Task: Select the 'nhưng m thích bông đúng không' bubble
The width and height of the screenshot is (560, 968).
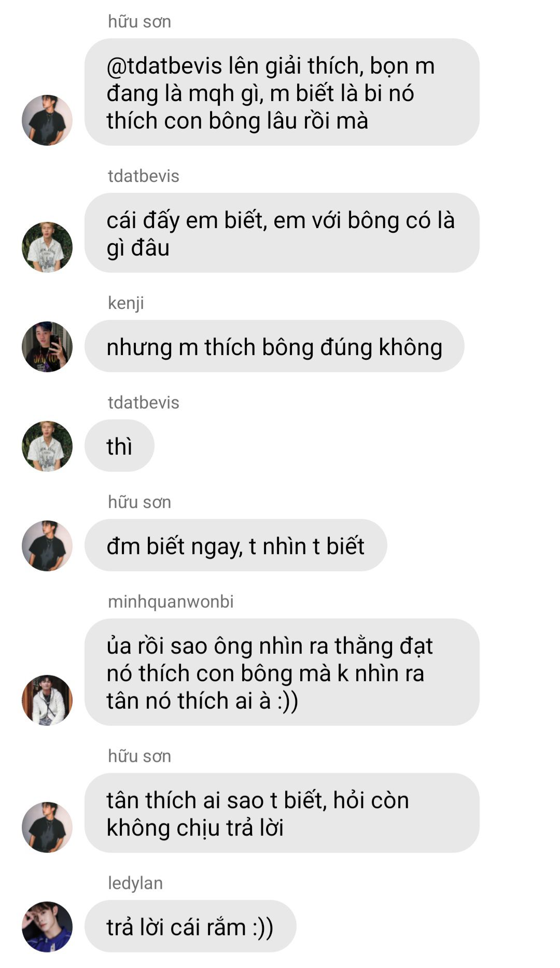Action: [x=274, y=346]
